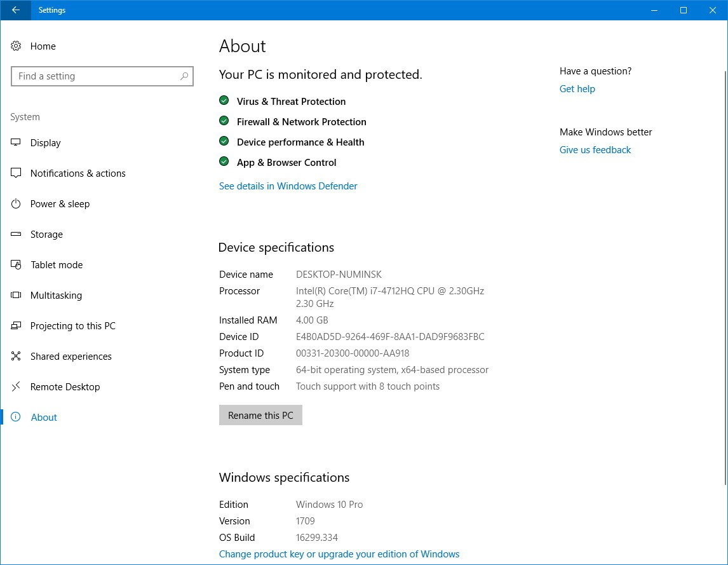Open the Home settings page
The height and width of the screenshot is (565, 728).
point(43,46)
